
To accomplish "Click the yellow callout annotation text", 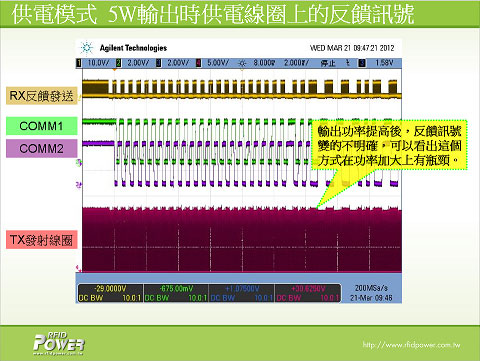I will click(x=389, y=146).
